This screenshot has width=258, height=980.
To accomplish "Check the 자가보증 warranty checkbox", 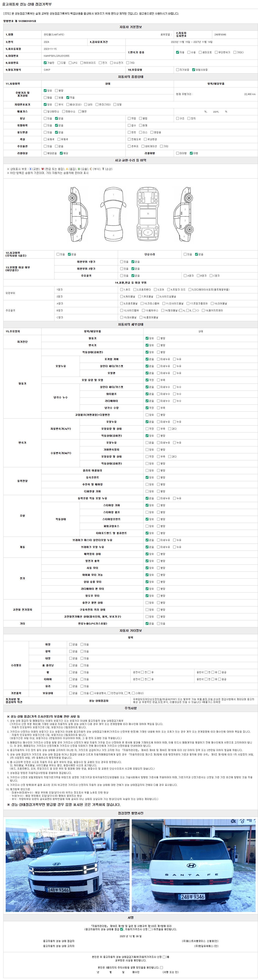I will 178,70.
